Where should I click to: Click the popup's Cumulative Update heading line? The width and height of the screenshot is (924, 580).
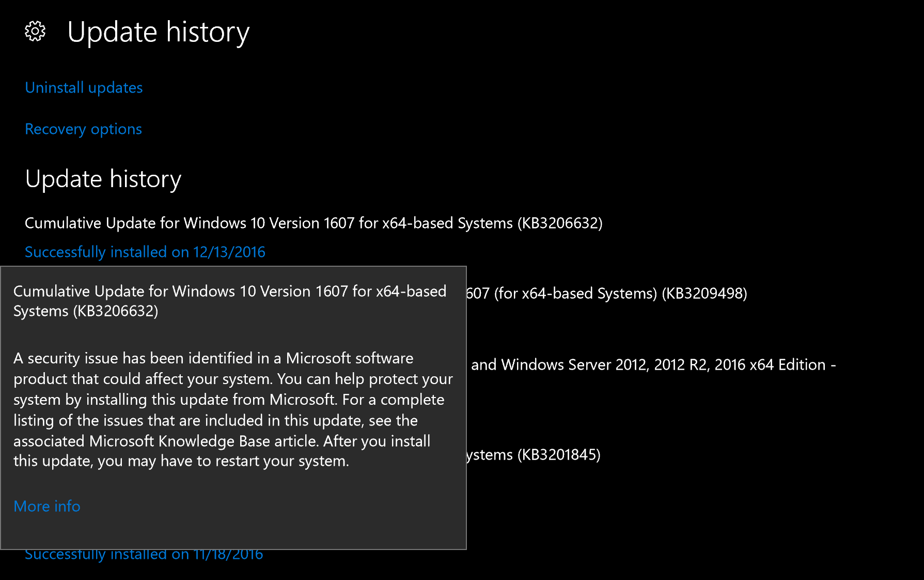coord(229,292)
